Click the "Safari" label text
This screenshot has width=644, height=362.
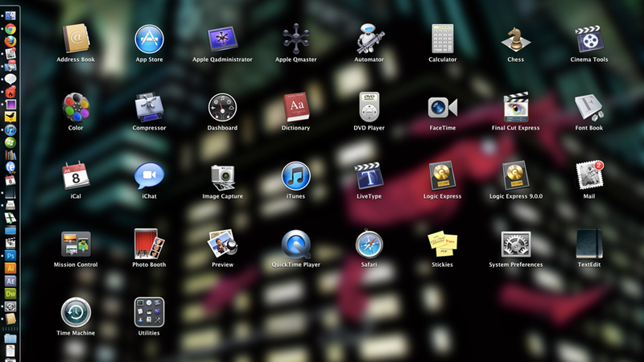point(369,265)
